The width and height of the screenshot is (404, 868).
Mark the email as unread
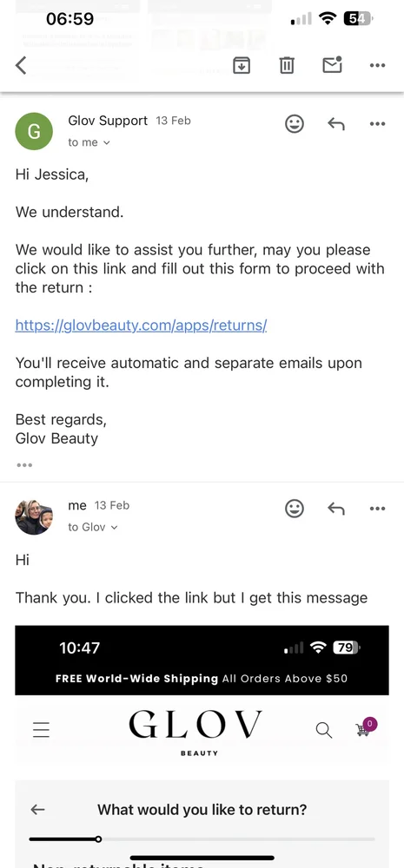332,65
